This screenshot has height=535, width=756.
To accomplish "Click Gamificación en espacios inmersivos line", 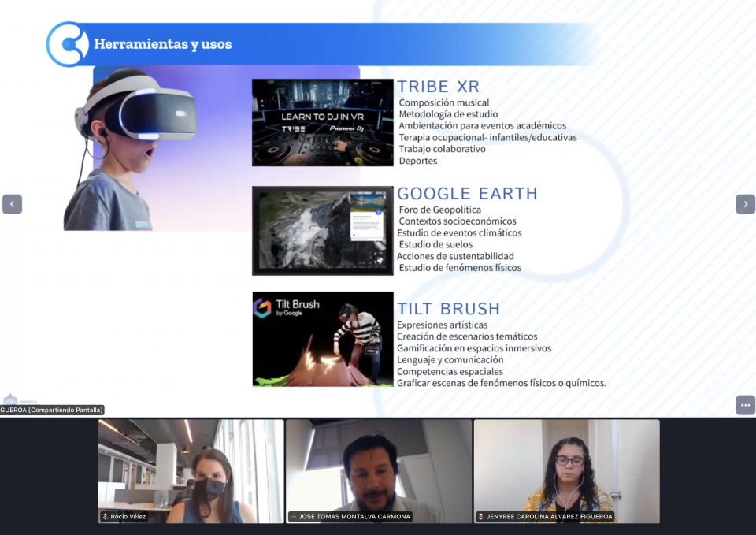I will (474, 348).
